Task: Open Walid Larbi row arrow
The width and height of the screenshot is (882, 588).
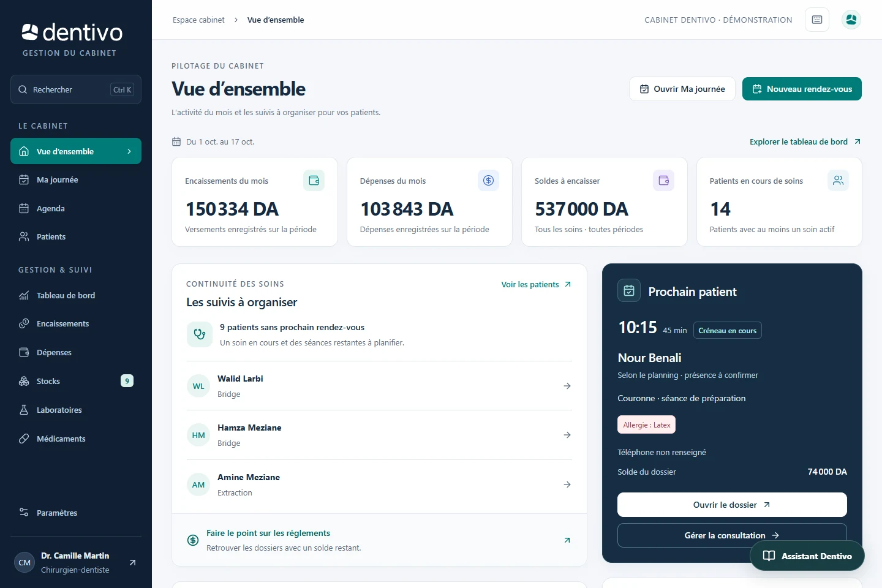Action: [567, 386]
